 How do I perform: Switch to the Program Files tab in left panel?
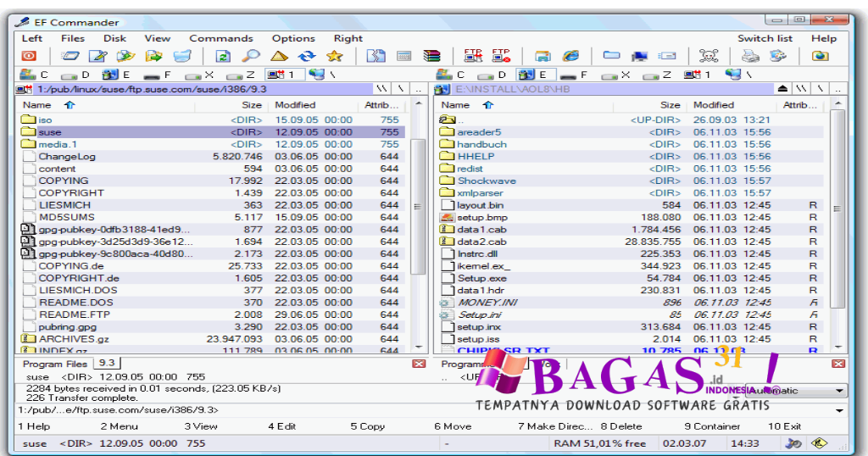pos(55,364)
